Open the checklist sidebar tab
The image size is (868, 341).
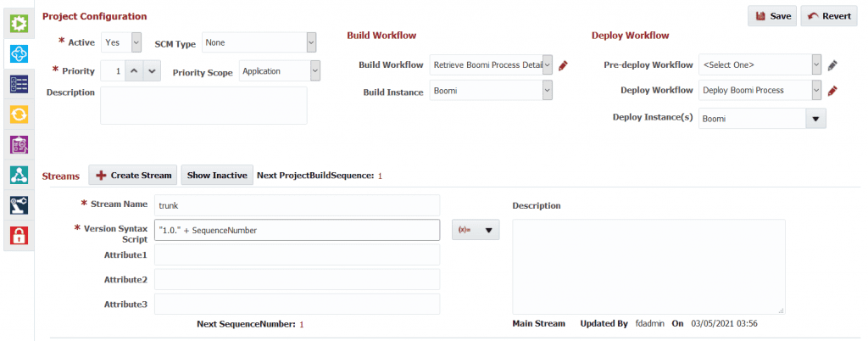point(19,84)
